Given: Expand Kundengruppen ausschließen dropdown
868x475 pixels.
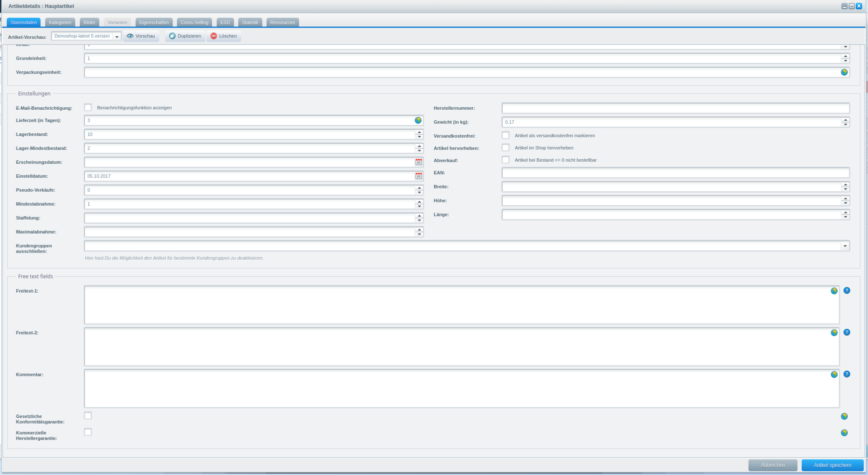Looking at the screenshot, I should coord(845,246).
